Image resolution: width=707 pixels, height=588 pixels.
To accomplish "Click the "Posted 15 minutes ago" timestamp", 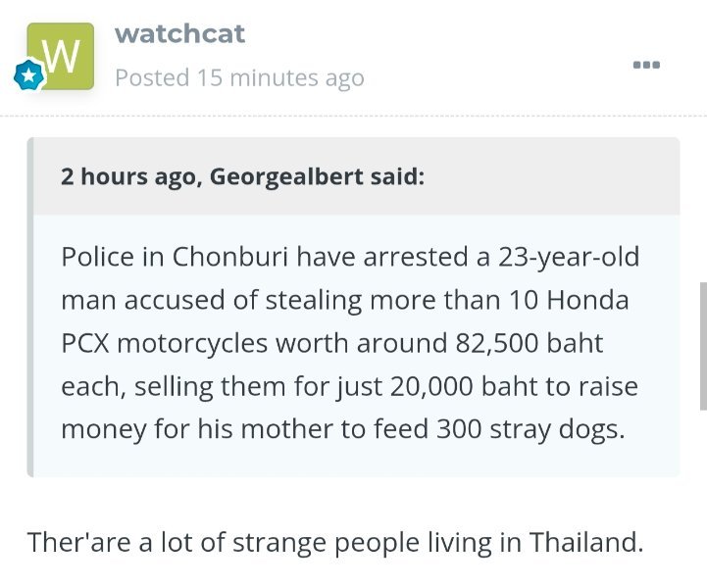I will point(239,77).
